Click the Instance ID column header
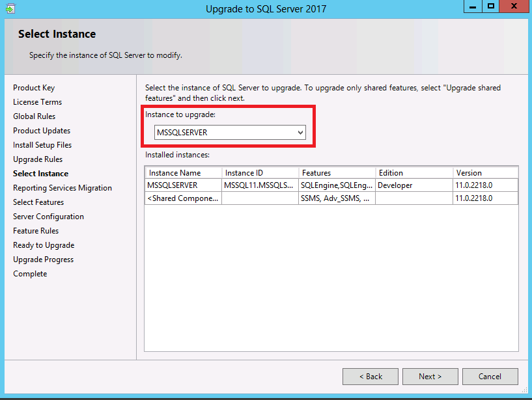 pyautogui.click(x=260, y=173)
